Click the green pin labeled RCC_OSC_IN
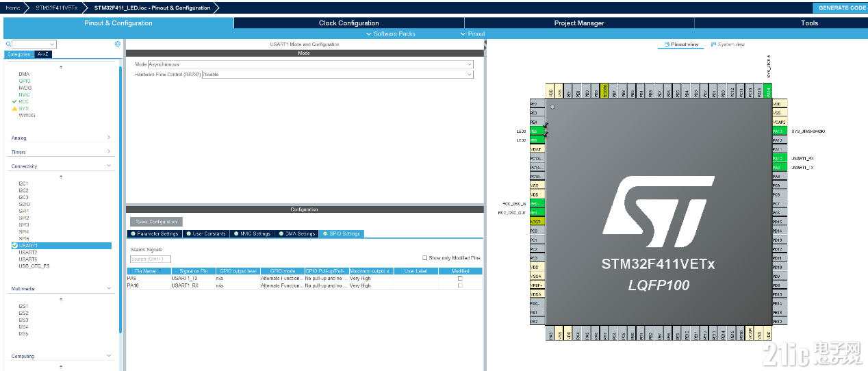The width and height of the screenshot is (868, 371). 537,203
